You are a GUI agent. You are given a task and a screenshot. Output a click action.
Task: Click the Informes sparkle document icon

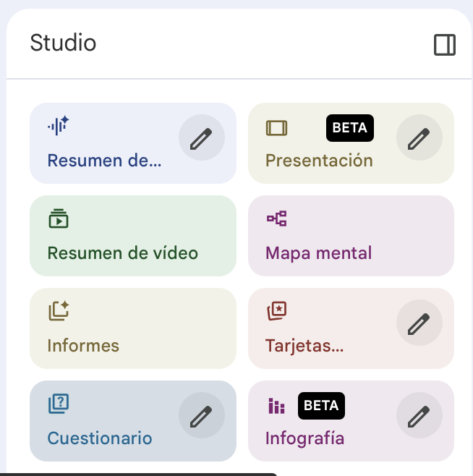[59, 311]
